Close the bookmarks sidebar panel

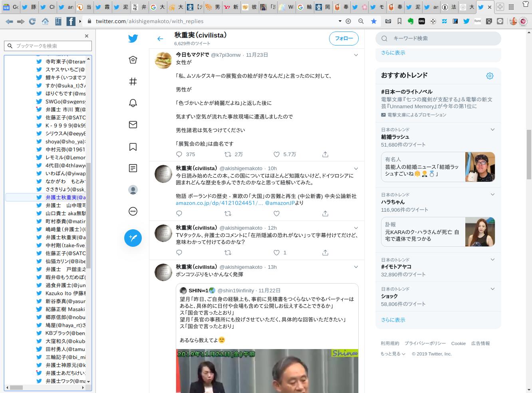pos(87,36)
